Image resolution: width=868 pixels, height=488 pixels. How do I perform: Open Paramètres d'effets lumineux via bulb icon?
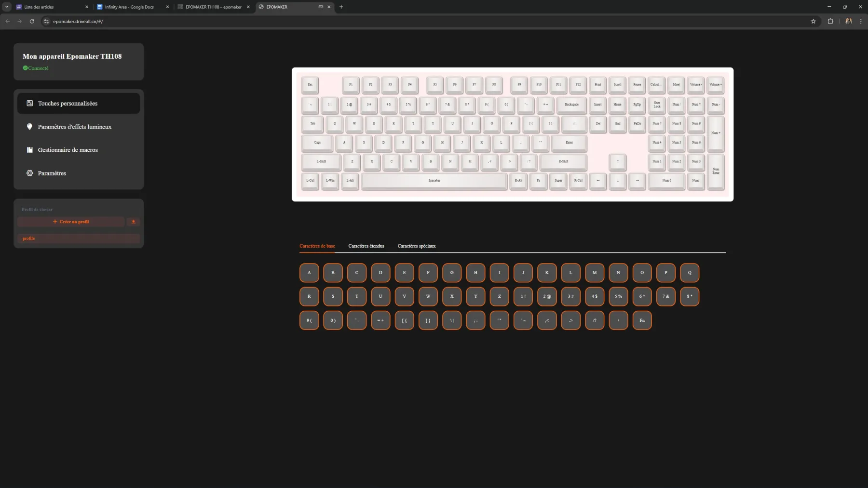[30, 127]
